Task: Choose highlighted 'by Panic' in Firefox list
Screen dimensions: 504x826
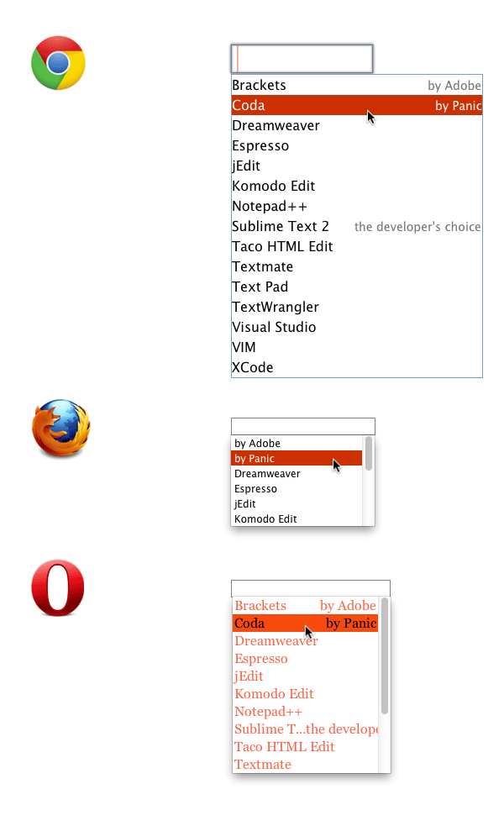Action: pos(297,458)
